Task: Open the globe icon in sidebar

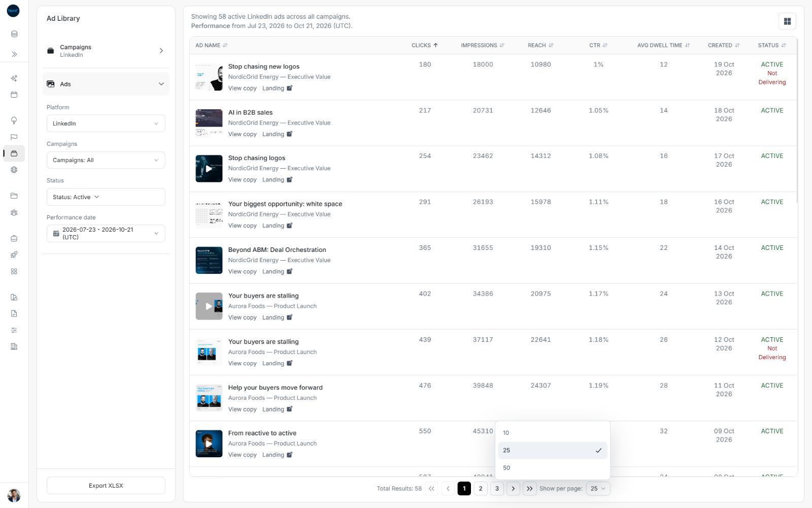Action: [14, 170]
